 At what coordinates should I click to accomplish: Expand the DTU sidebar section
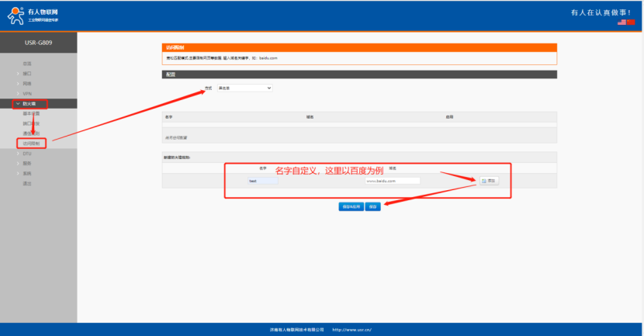[x=27, y=154]
